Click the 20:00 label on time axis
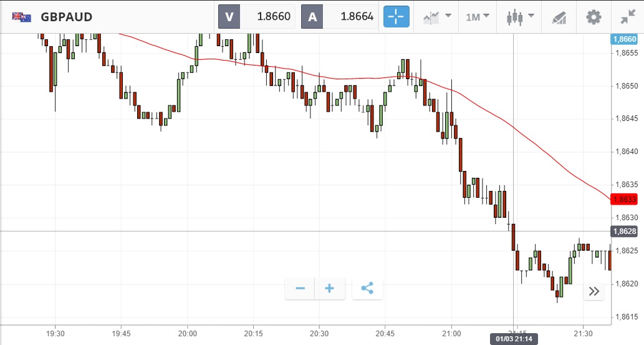This screenshot has height=345, width=644. 187,333
